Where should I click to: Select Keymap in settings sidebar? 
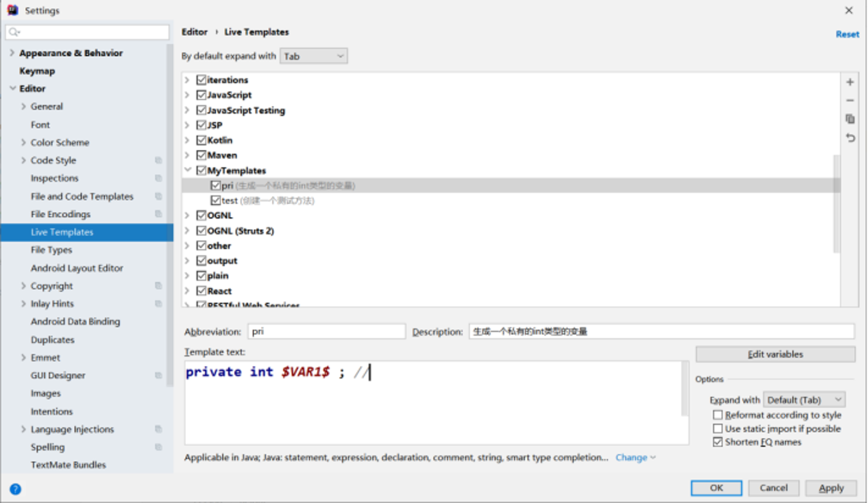37,71
